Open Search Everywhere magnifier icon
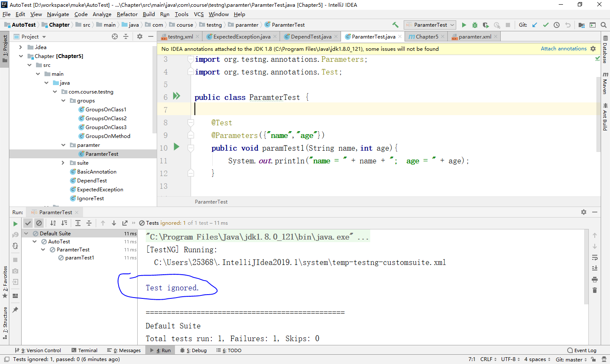This screenshot has height=364, width=610. click(604, 25)
